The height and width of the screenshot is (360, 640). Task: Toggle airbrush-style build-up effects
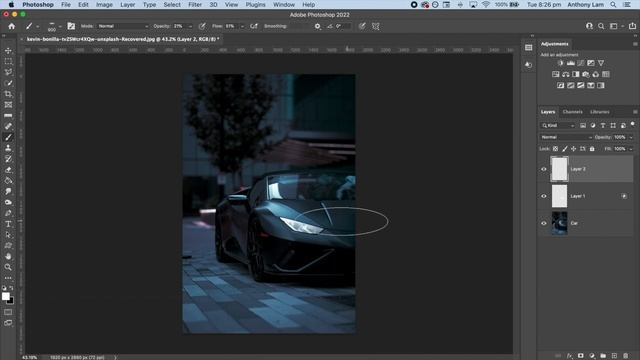[x=253, y=26]
